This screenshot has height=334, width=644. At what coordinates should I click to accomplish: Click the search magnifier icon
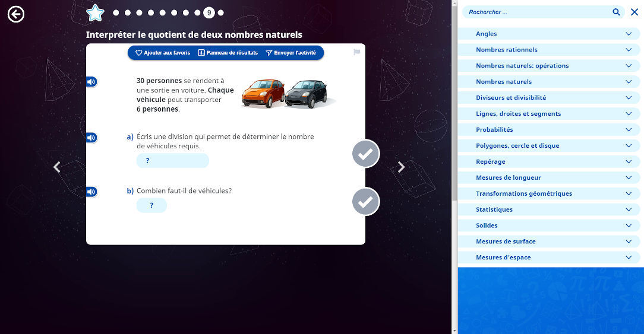pyautogui.click(x=616, y=12)
